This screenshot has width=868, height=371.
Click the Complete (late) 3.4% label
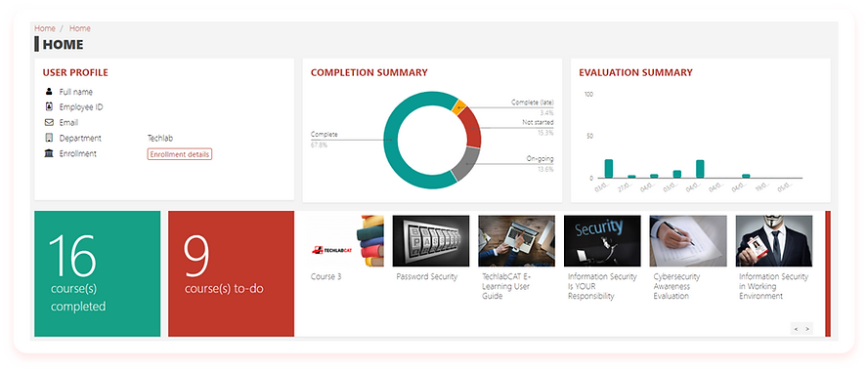532,107
